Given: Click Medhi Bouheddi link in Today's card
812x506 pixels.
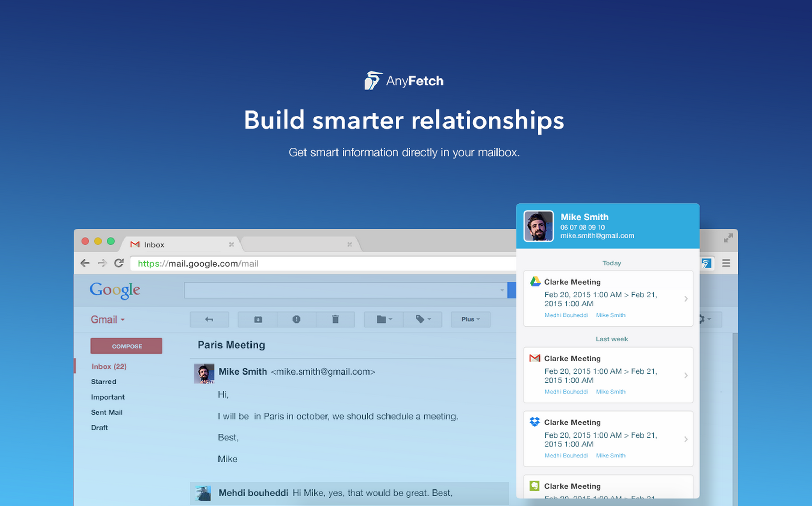Looking at the screenshot, I should click(566, 315).
